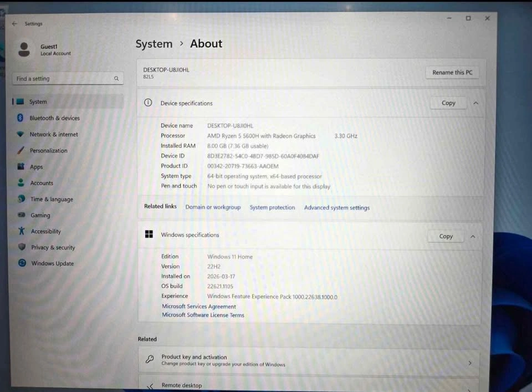This screenshot has width=532, height=392.
Task: Click the Apps icon in sidebar
Action: coord(21,166)
